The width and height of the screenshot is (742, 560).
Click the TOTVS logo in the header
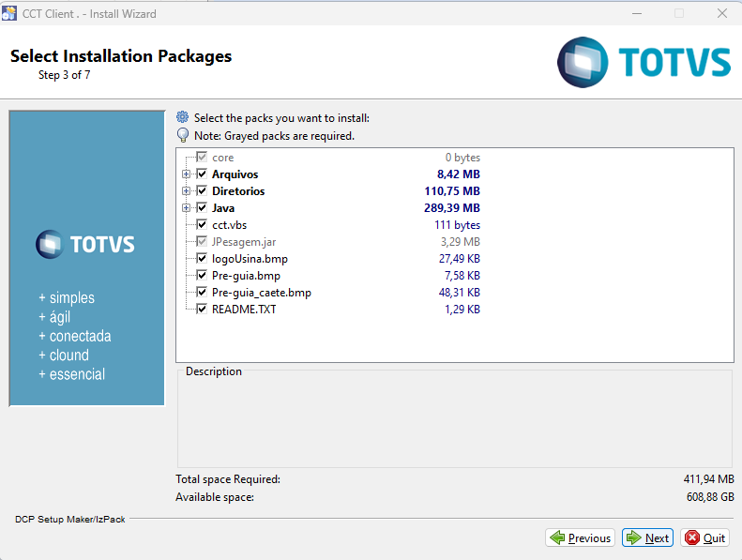644,62
